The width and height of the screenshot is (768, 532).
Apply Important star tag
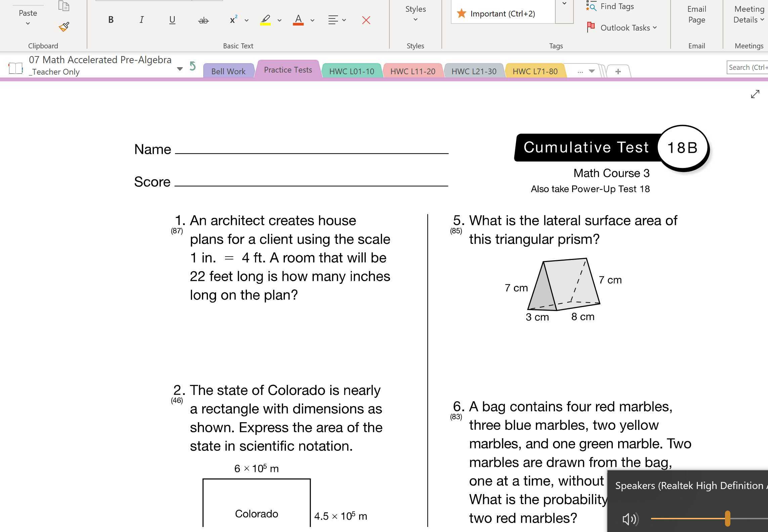[503, 13]
